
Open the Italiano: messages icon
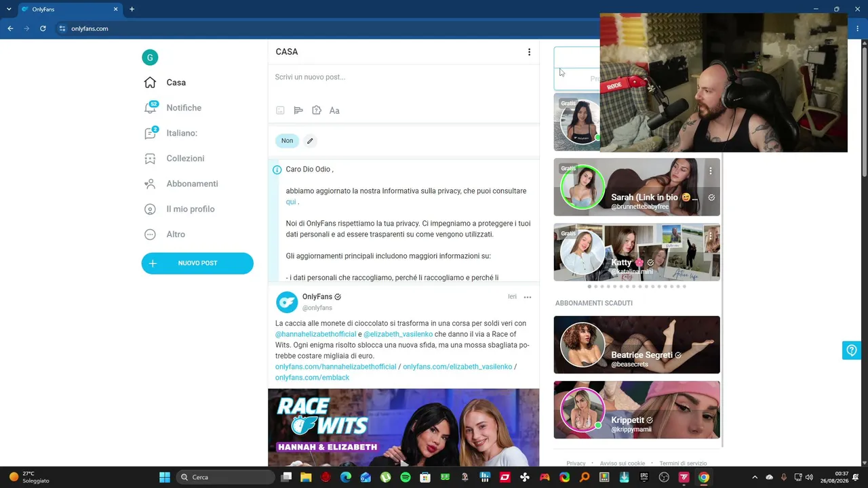[151, 133]
